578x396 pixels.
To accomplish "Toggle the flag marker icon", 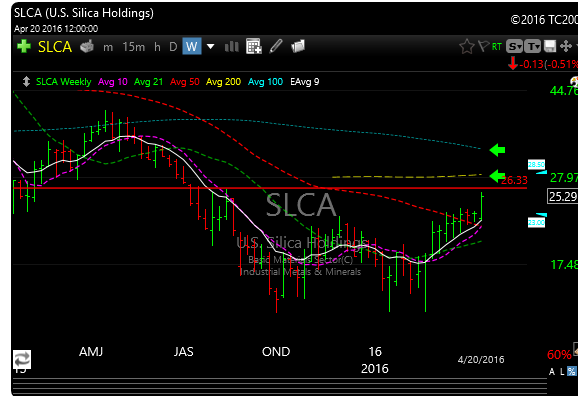I will (x=483, y=46).
